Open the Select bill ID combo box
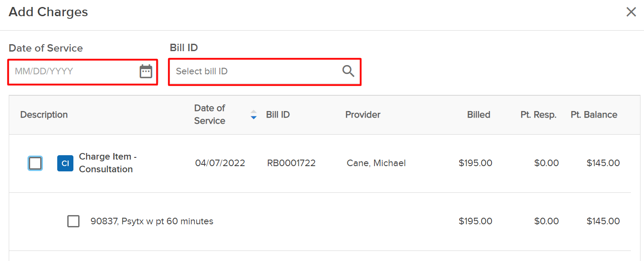Image resolution: width=644 pixels, height=261 pixels. click(x=265, y=71)
